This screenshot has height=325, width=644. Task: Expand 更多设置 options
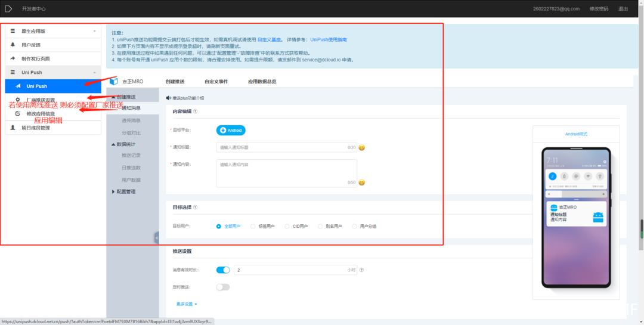coord(187,304)
